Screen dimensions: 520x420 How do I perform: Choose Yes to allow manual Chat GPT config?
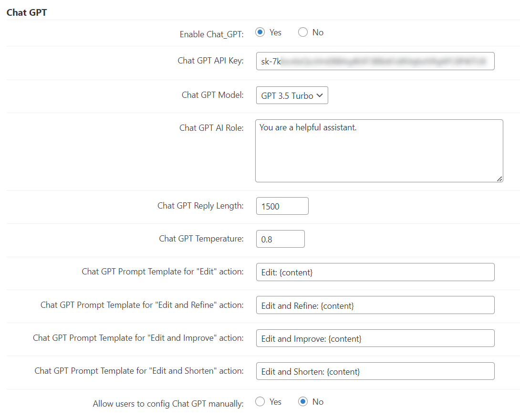[x=260, y=402]
